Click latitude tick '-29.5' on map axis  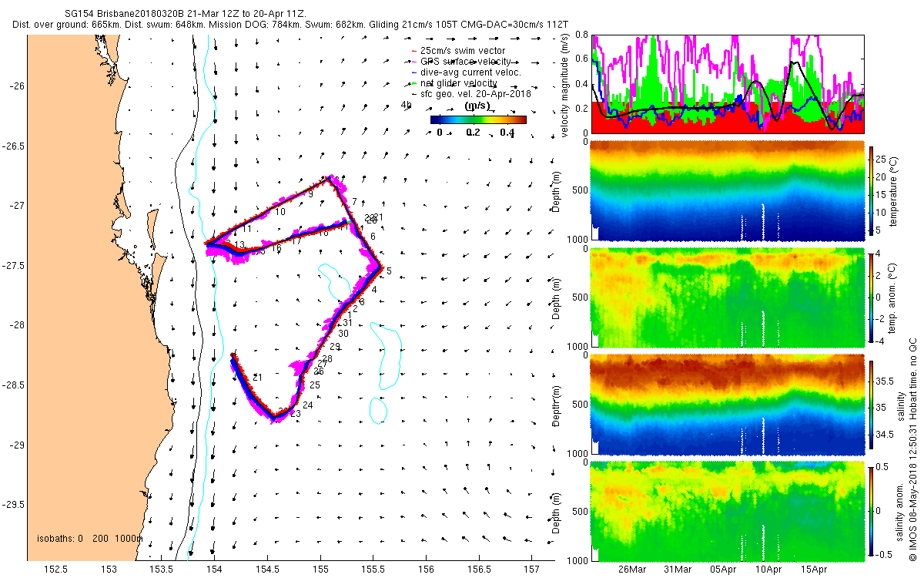12,505
